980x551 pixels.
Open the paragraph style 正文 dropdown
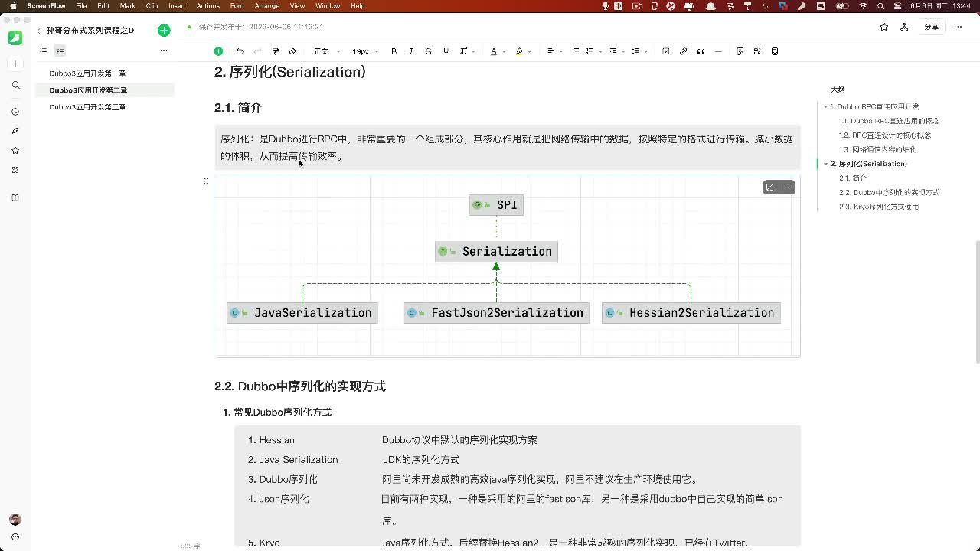pyautogui.click(x=327, y=51)
